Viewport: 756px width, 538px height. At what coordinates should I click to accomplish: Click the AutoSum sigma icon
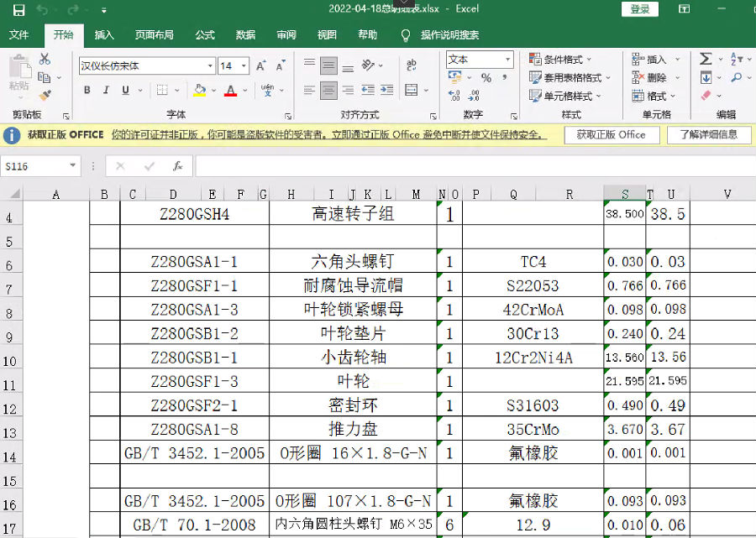706,59
